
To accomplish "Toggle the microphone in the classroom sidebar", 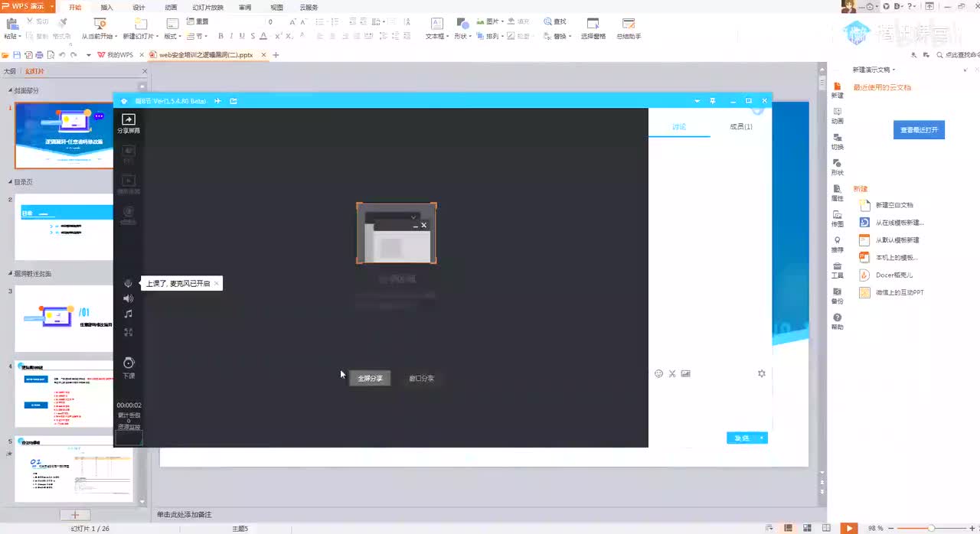I will [x=129, y=283].
